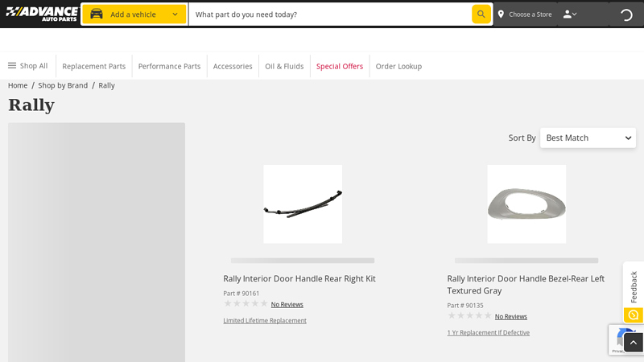Click the car icon in Add a vehicle
Screen dimensions: 644x362
pyautogui.click(x=97, y=14)
